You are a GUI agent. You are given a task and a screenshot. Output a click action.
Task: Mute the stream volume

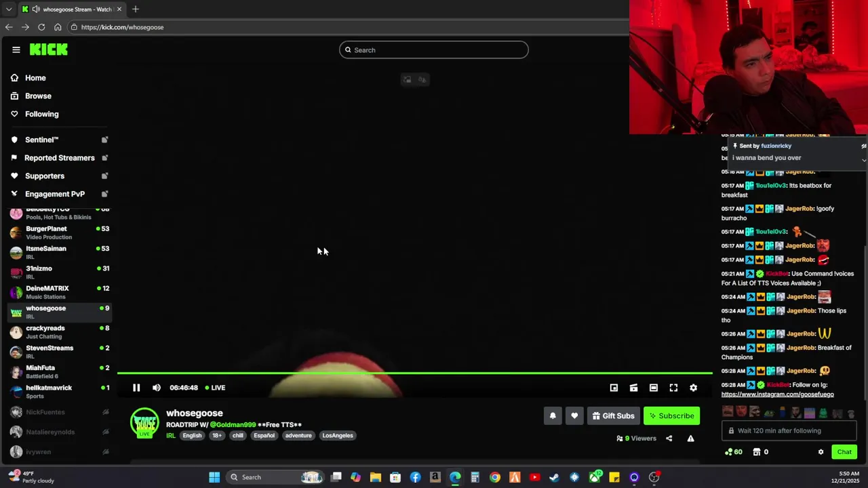[x=157, y=388]
